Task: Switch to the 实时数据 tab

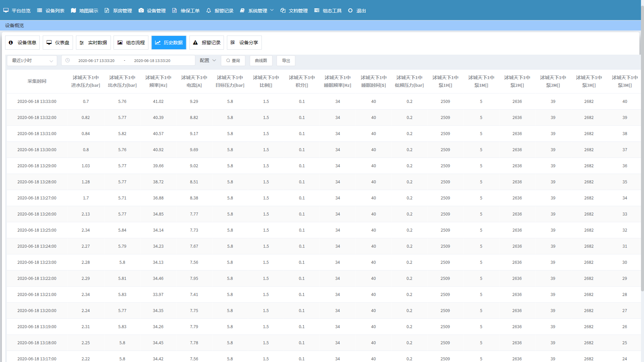Action: click(93, 43)
